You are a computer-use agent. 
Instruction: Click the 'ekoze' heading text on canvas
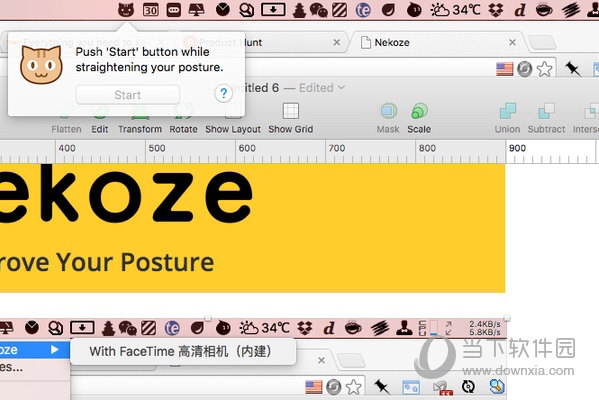point(126,194)
